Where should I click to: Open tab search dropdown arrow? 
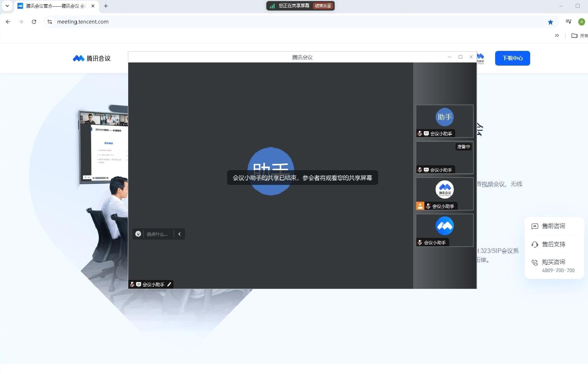click(7, 6)
